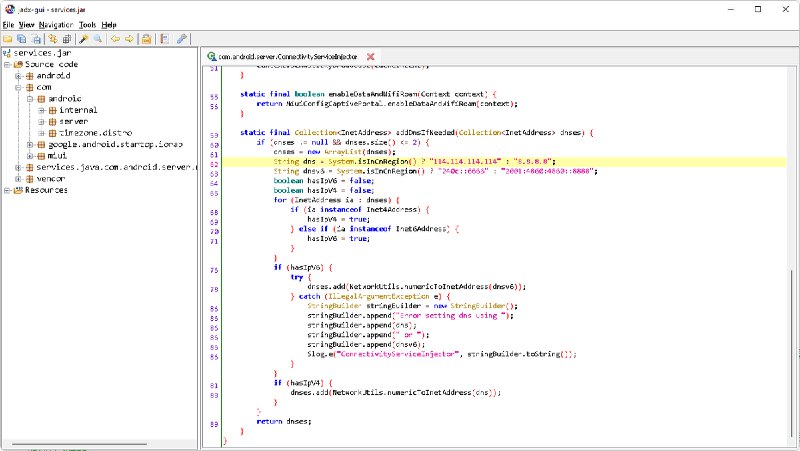Click the Save all toolbar icon

21,39
